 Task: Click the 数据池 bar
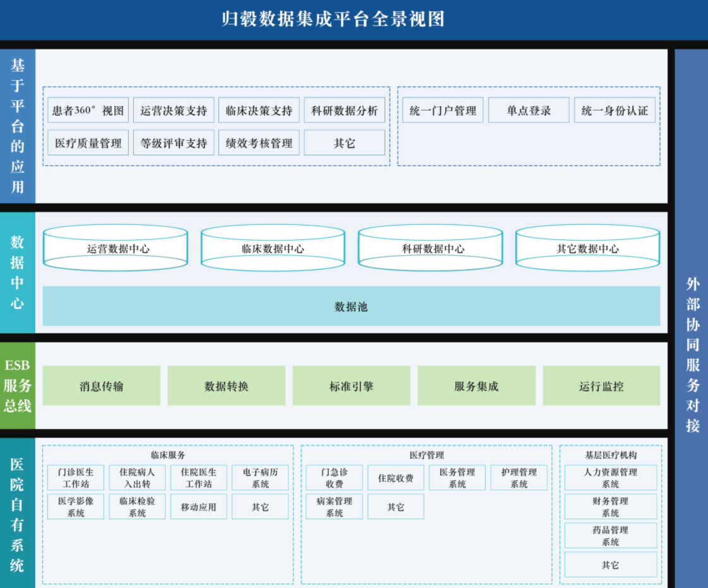[351, 306]
